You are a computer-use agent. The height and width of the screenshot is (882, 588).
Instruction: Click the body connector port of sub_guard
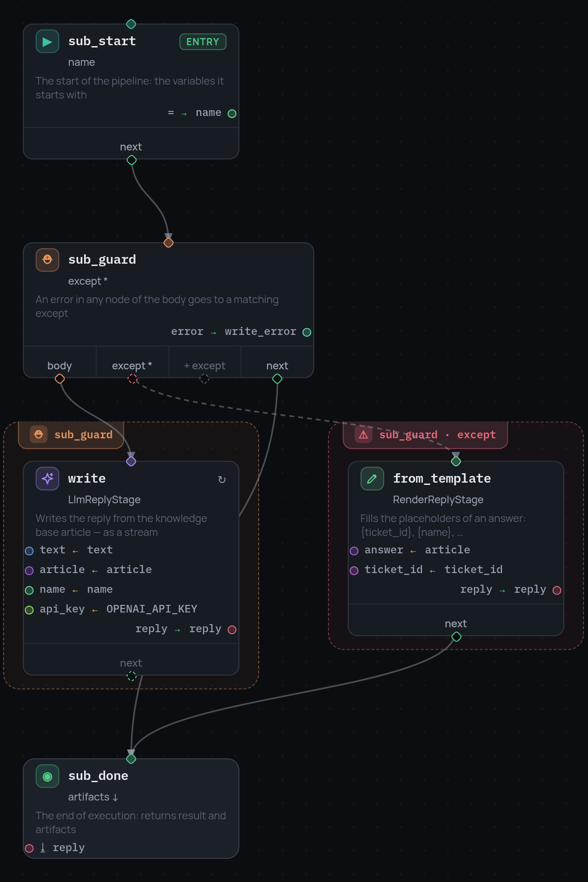60,379
